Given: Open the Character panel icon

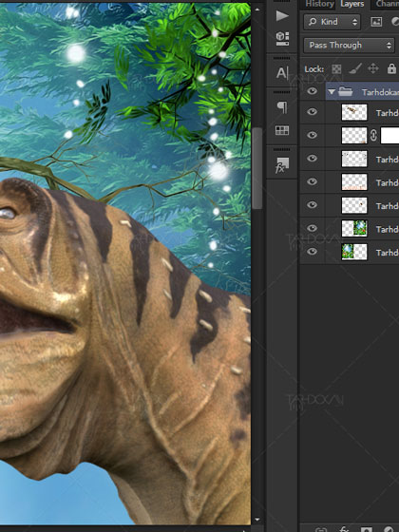Looking at the screenshot, I should [x=282, y=72].
